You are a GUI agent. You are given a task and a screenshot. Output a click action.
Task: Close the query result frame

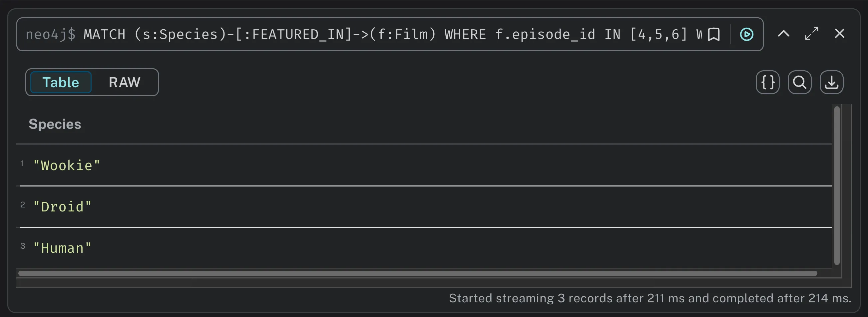coord(839,34)
